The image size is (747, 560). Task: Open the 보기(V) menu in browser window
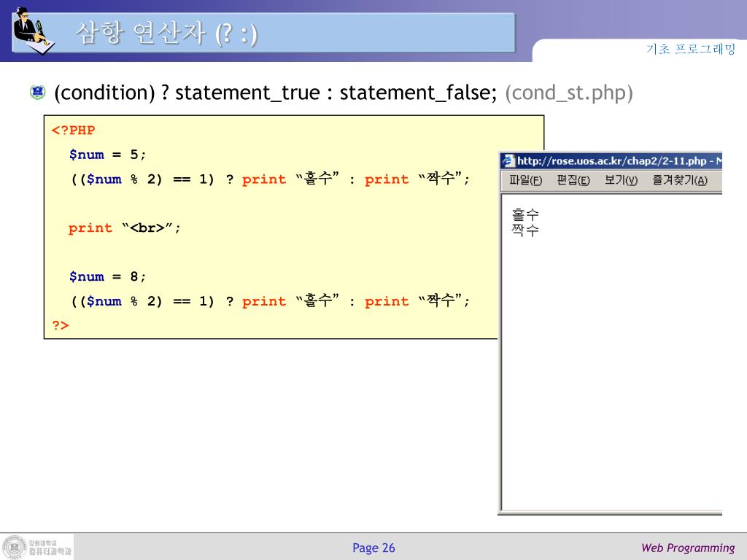[621, 181]
